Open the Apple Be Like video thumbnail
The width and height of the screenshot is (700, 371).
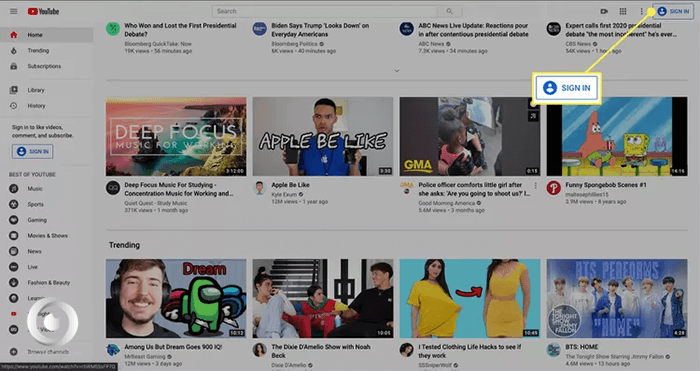[323, 137]
